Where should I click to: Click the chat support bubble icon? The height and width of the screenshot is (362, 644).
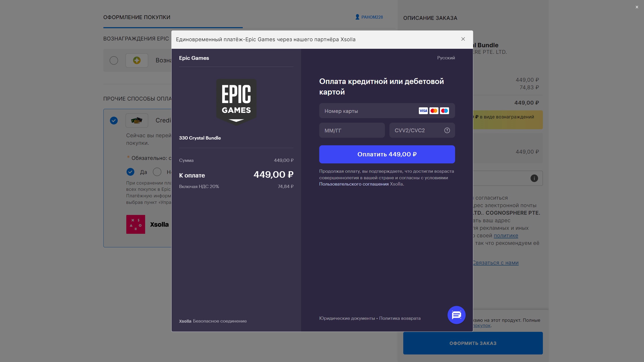pyautogui.click(x=456, y=315)
